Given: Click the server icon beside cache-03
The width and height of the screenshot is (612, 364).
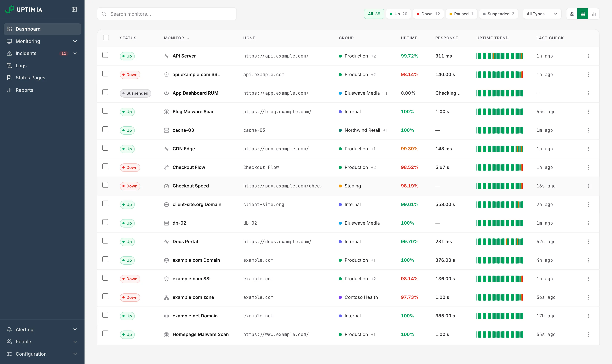Looking at the screenshot, I should [166, 130].
